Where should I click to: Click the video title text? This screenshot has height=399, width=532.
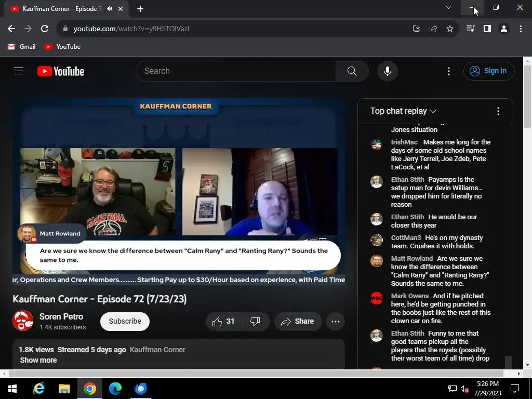click(99, 299)
